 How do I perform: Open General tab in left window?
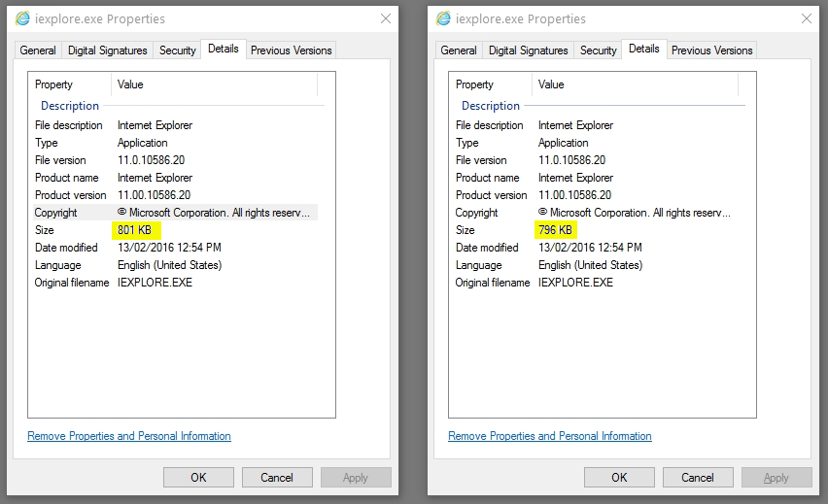(x=38, y=50)
